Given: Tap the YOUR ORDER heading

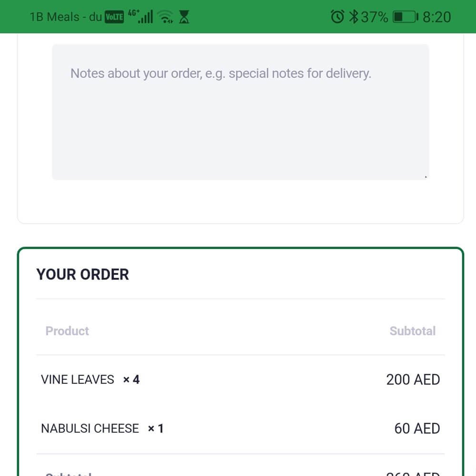Looking at the screenshot, I should coord(82,275).
